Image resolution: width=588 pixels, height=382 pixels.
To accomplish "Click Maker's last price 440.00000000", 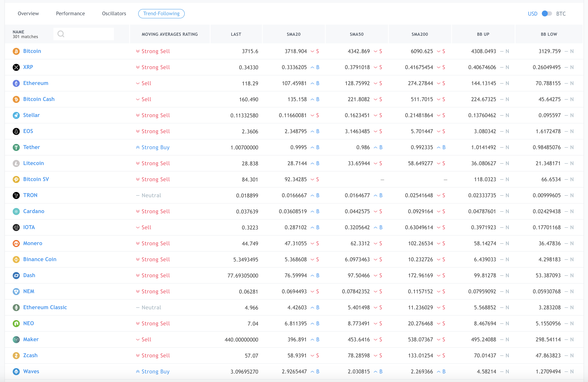I will 241,340.
